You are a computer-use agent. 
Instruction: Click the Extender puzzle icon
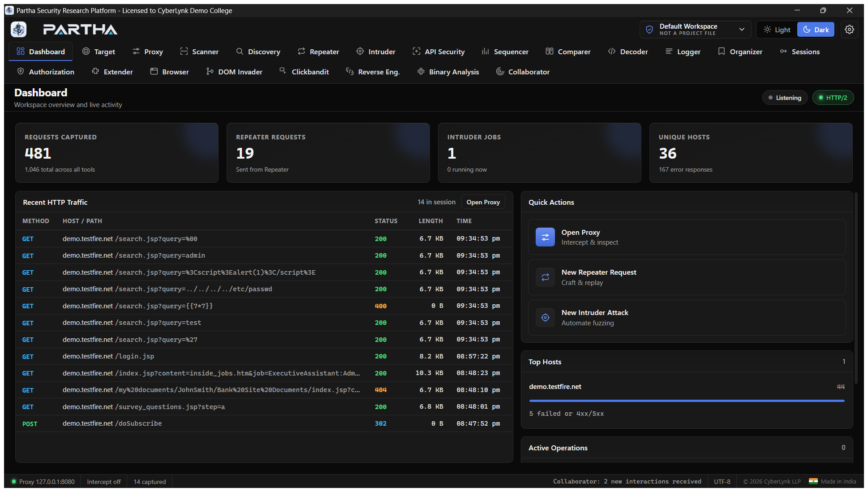[x=95, y=71]
